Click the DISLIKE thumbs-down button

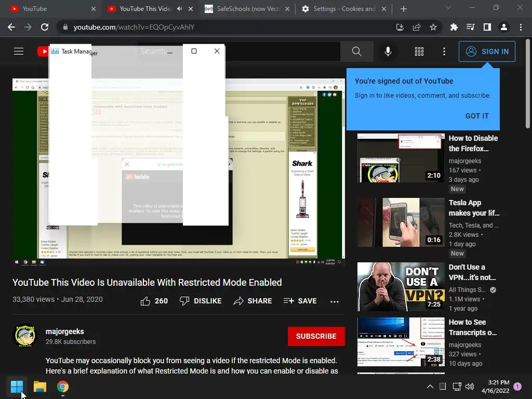click(x=201, y=301)
